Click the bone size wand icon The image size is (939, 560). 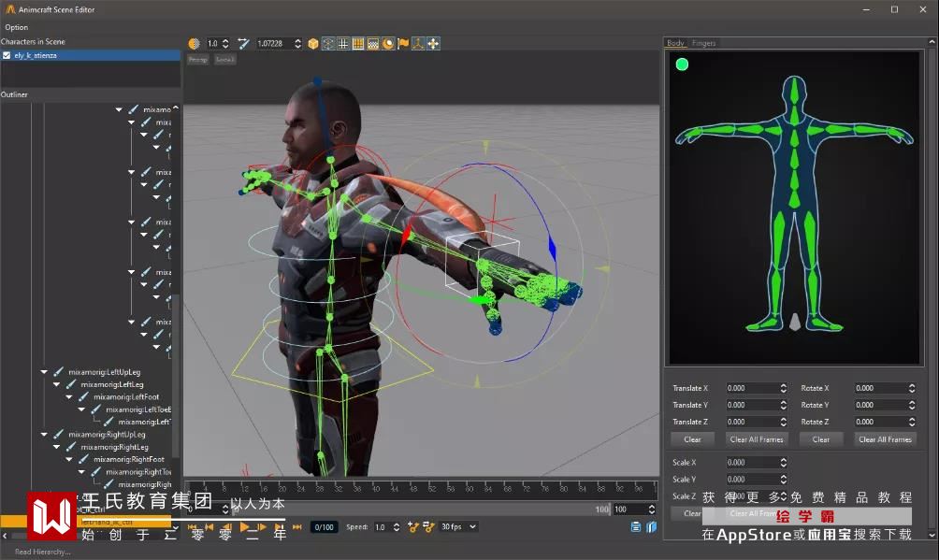243,44
